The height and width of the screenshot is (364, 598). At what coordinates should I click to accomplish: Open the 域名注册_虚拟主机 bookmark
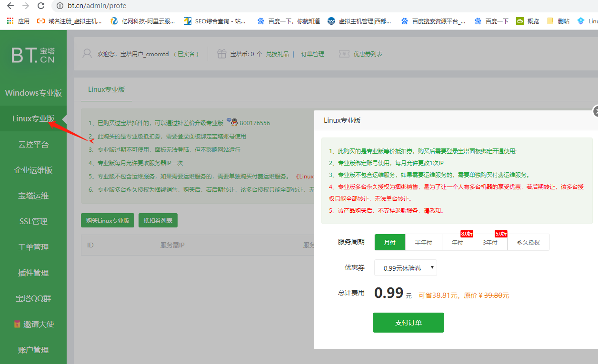click(70, 21)
